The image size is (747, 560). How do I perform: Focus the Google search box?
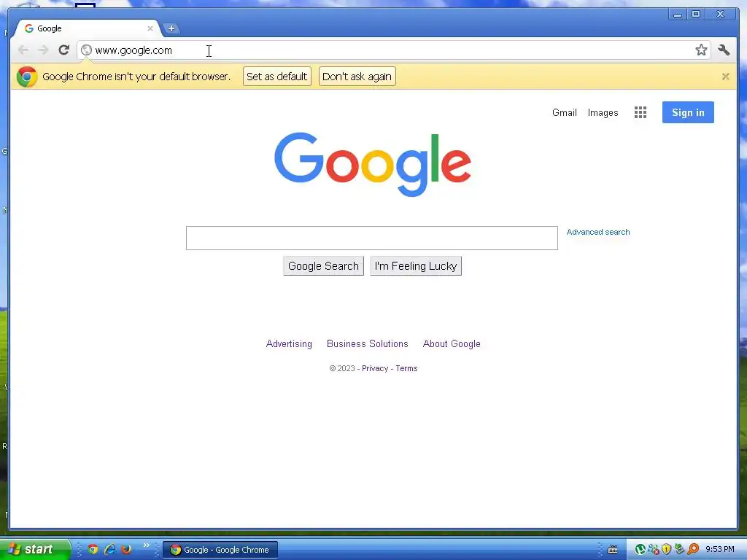[371, 238]
